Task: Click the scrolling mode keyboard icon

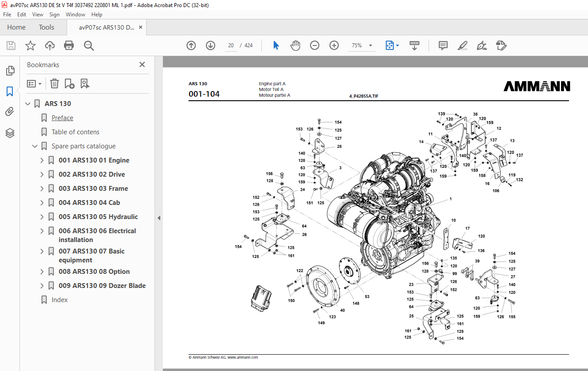Action: [x=415, y=45]
